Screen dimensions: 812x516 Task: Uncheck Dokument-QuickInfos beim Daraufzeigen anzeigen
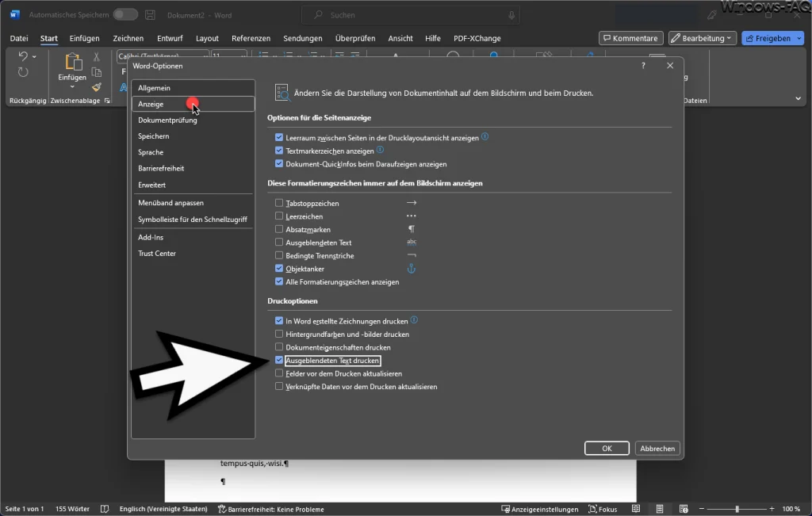point(279,164)
